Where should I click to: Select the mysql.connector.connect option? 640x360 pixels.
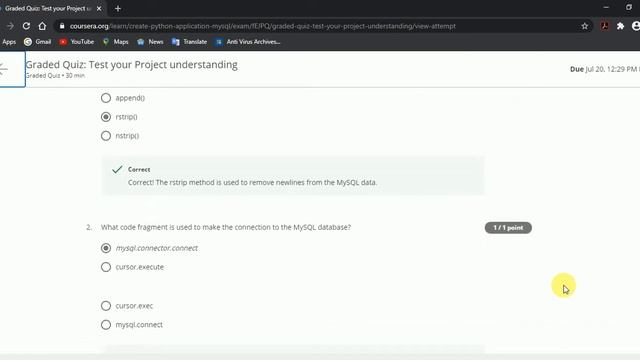click(106, 248)
